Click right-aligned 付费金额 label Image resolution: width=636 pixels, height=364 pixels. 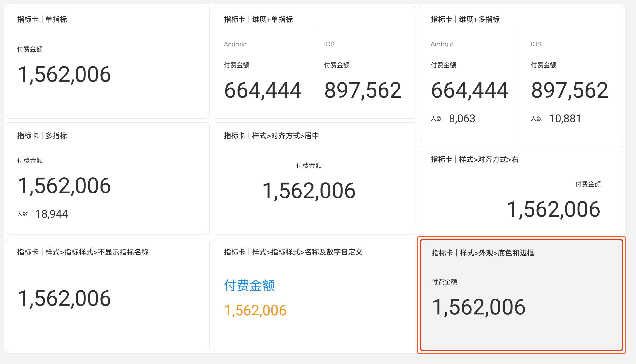(588, 184)
